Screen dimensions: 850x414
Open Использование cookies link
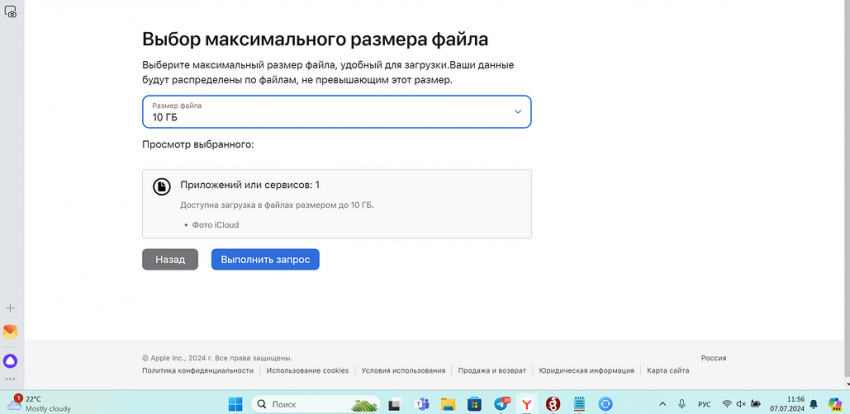point(308,370)
